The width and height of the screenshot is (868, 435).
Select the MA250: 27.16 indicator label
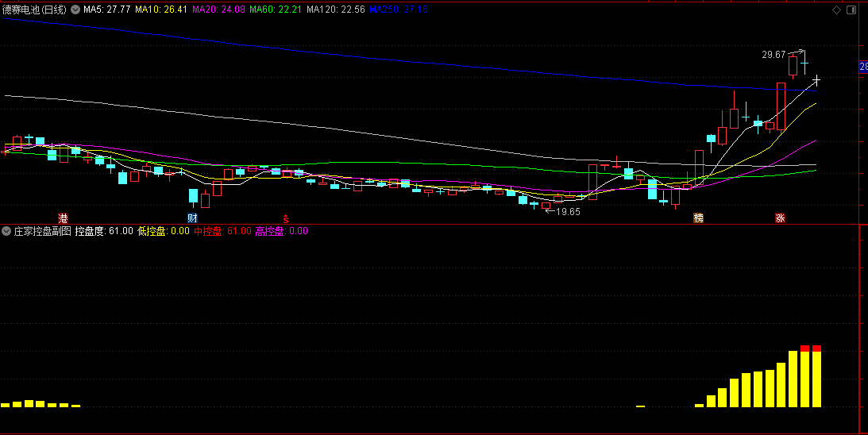(399, 10)
